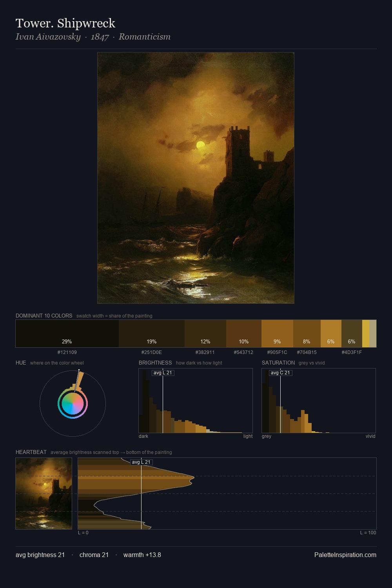Click the Romanticism style label

pyautogui.click(x=145, y=37)
